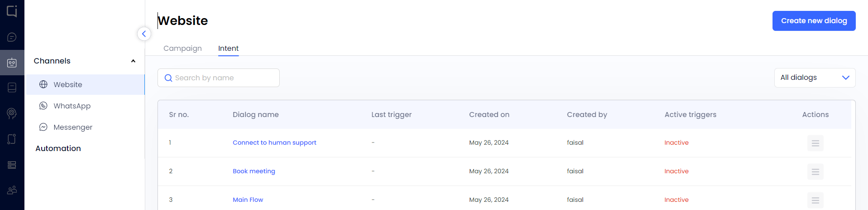Open the flow path icon in sidebar
The height and width of the screenshot is (210, 868).
coord(12,139)
